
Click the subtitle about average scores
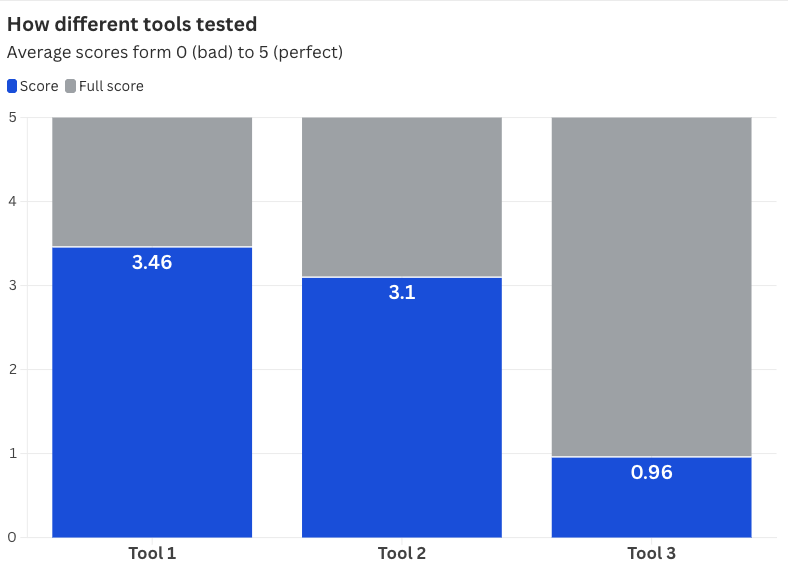pos(175,52)
